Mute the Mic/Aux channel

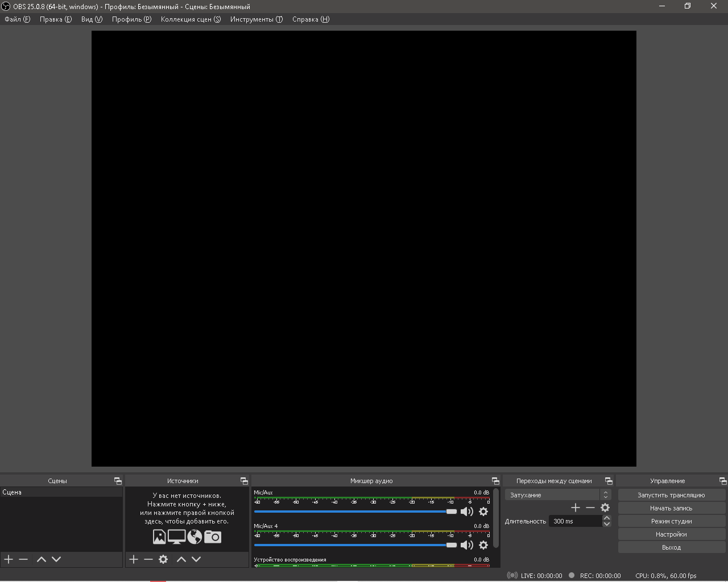tap(467, 512)
